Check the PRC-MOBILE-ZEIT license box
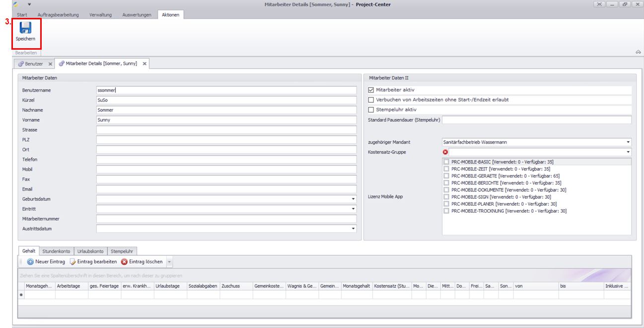The width and height of the screenshot is (644, 328). tap(446, 169)
